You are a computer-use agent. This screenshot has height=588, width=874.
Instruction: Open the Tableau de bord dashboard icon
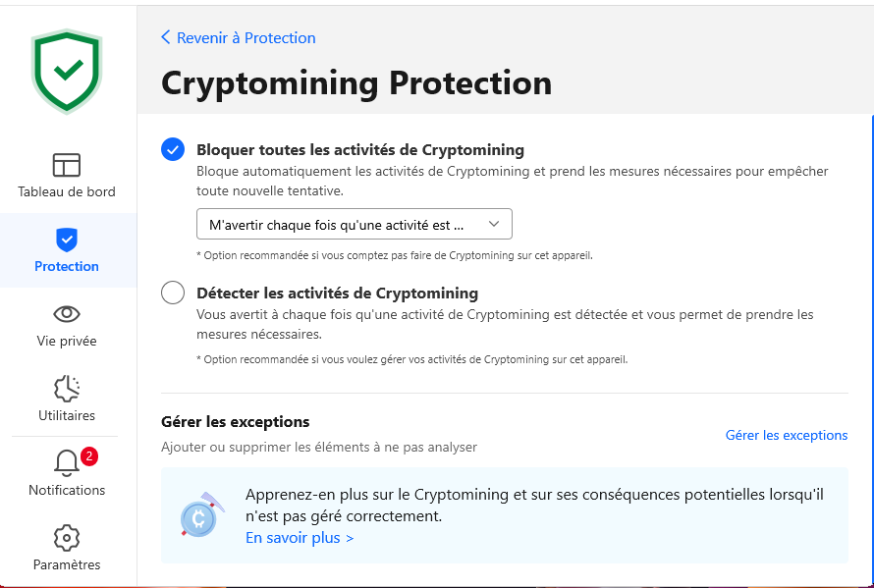pos(67,165)
